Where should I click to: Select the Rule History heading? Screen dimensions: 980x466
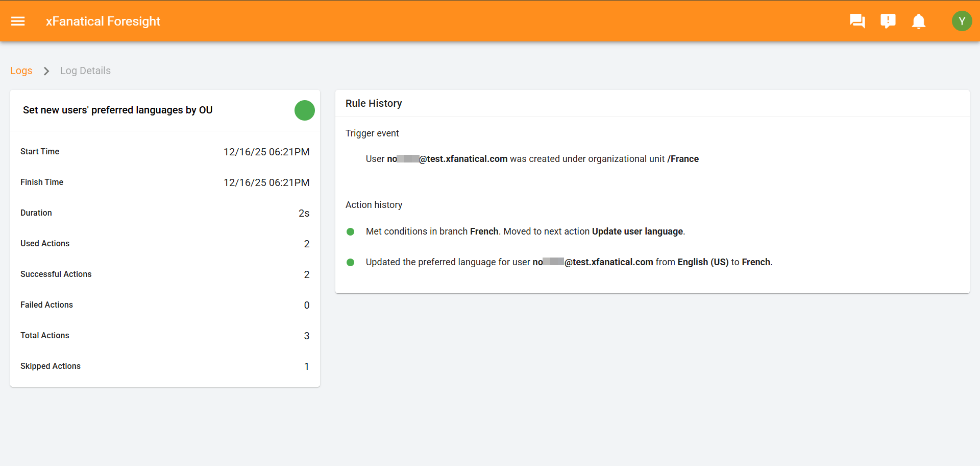tap(374, 103)
